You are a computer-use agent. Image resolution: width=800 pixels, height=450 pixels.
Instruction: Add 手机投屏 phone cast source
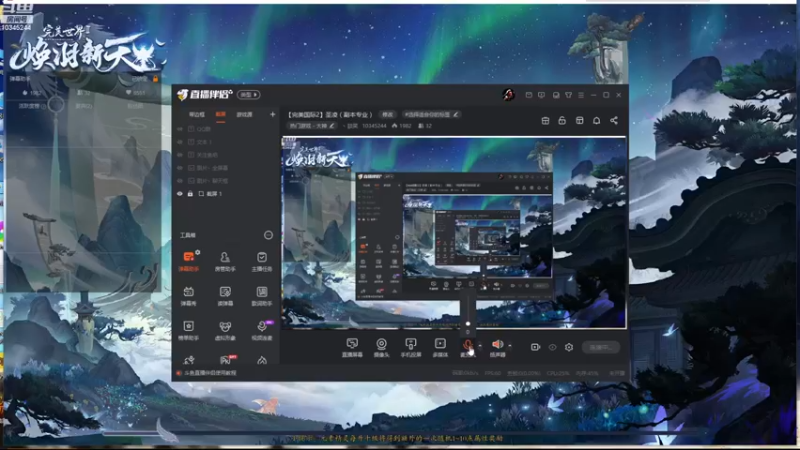pos(411,347)
